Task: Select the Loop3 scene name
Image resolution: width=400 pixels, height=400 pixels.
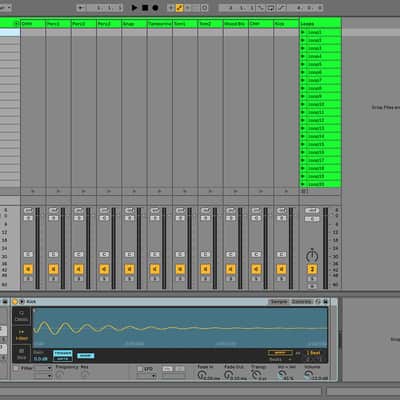Action: (x=314, y=48)
